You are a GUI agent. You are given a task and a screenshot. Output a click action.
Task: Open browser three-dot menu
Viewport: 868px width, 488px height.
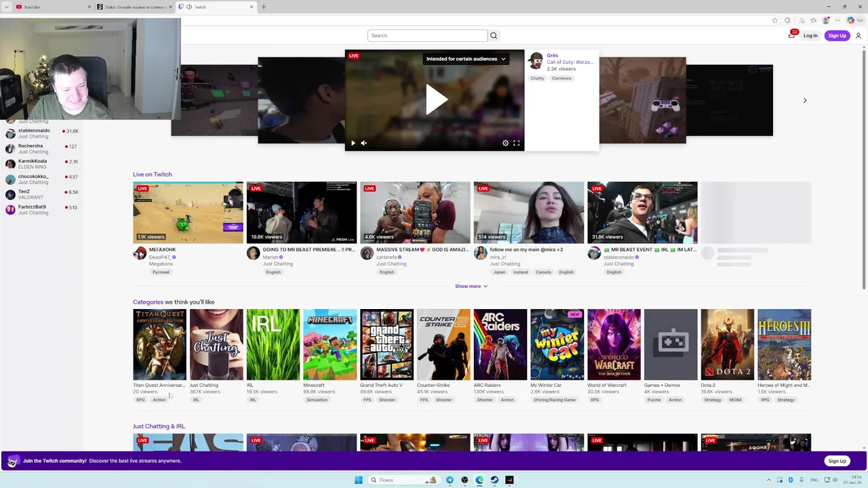coord(838,20)
